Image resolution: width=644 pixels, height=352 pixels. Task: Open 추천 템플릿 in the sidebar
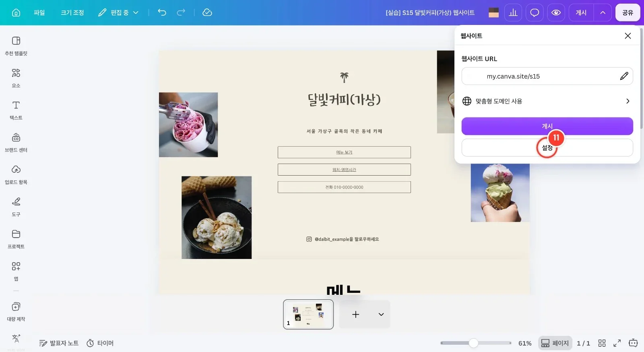tap(16, 46)
